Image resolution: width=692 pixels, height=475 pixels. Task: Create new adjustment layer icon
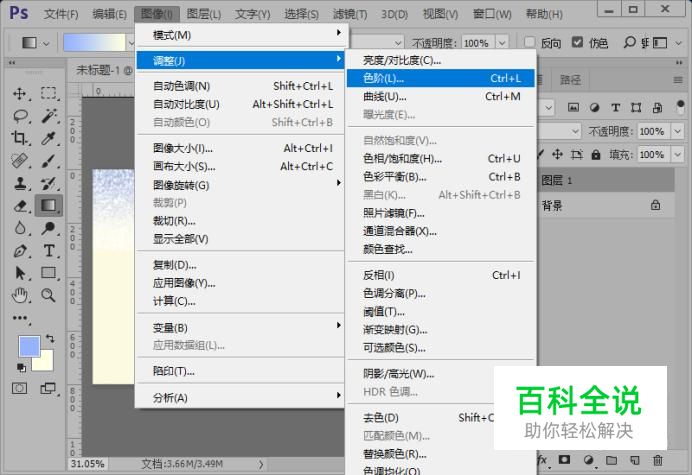coord(588,460)
